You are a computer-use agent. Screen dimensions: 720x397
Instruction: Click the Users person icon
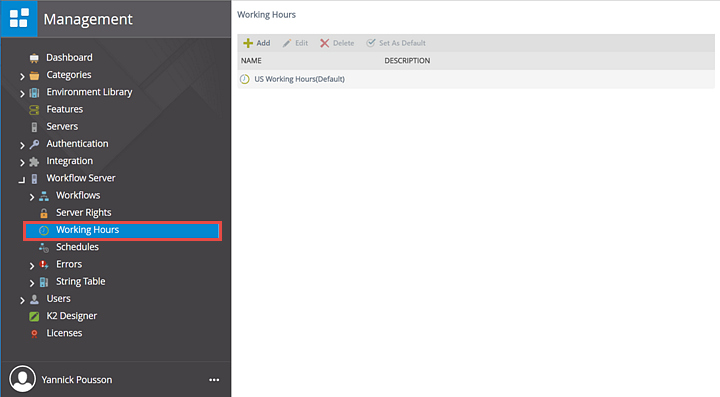click(34, 299)
